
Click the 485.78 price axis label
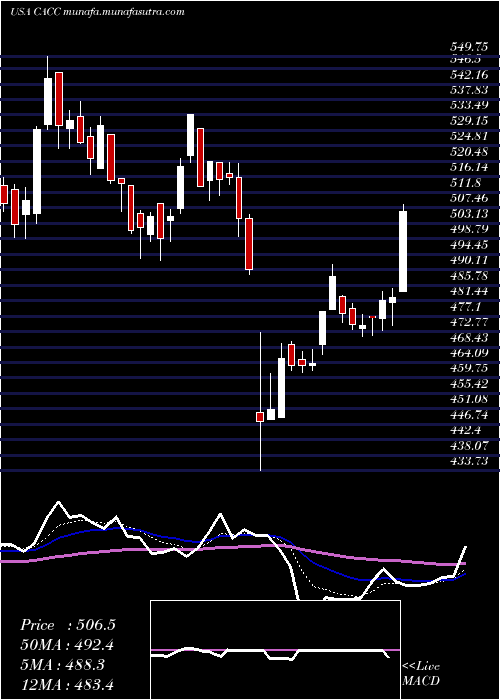(x=468, y=276)
